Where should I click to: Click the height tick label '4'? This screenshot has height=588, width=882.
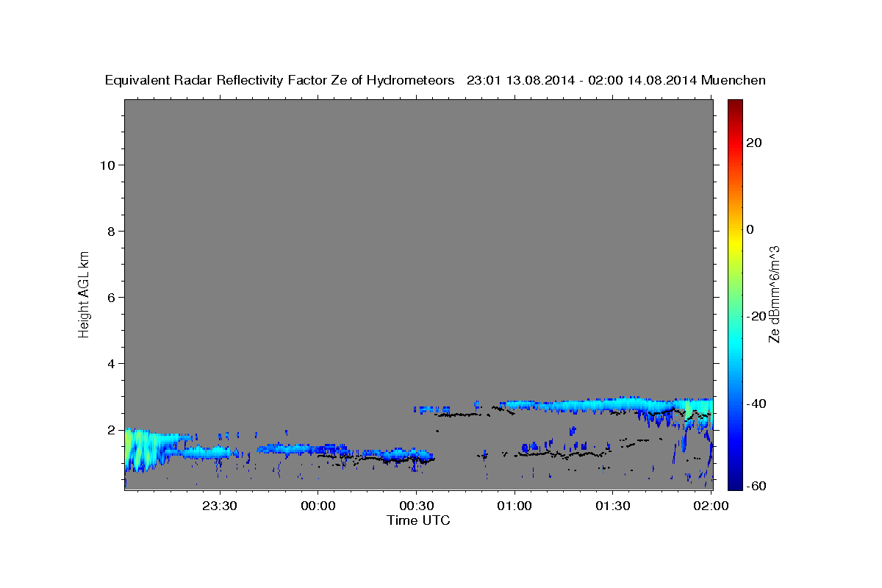point(111,363)
